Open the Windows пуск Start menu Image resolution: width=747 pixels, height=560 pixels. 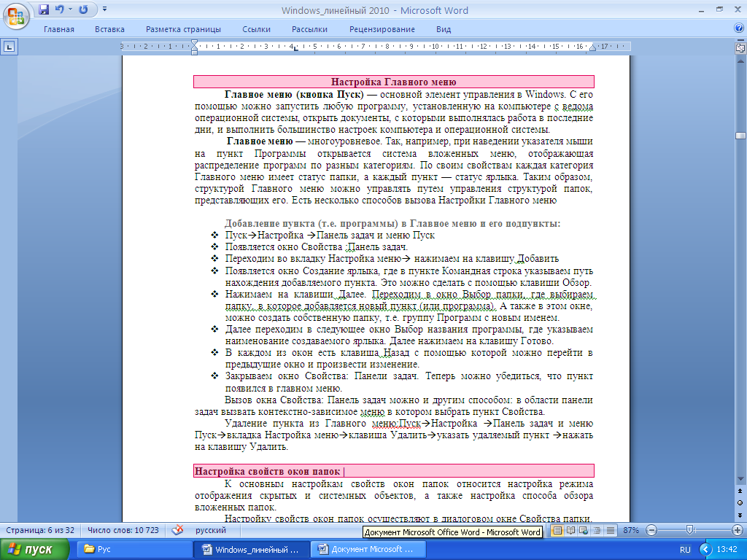tap(34, 550)
